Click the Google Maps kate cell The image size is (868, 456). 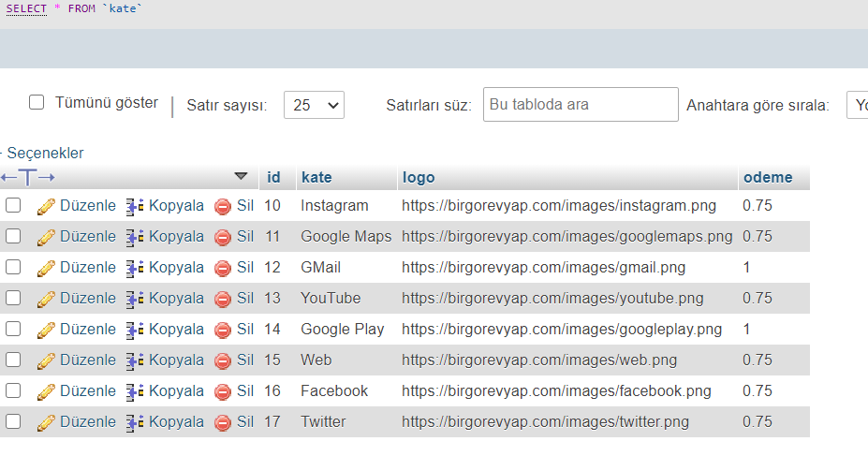click(346, 237)
